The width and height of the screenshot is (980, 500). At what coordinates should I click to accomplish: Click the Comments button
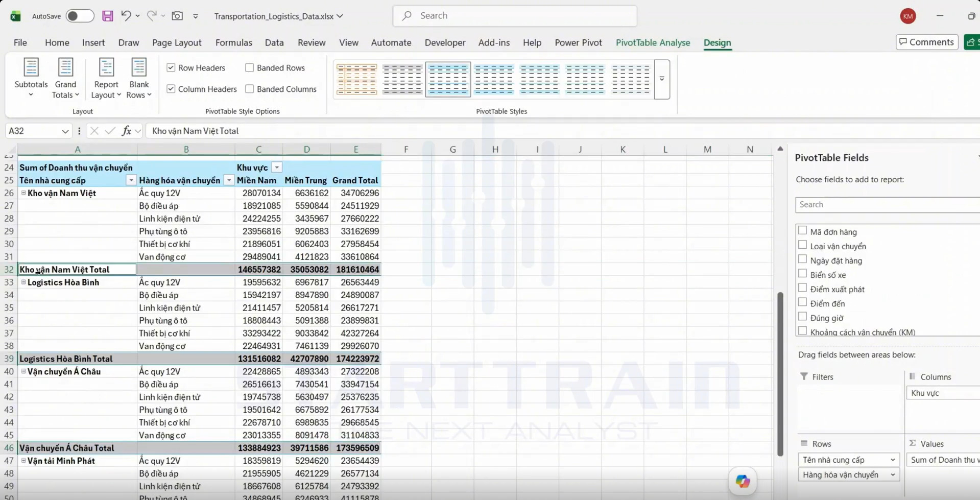coord(927,42)
